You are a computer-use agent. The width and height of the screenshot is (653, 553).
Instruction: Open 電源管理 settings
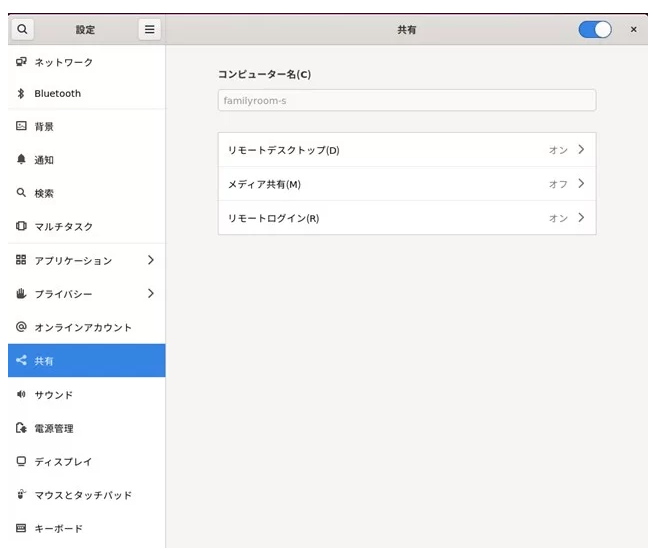87,428
